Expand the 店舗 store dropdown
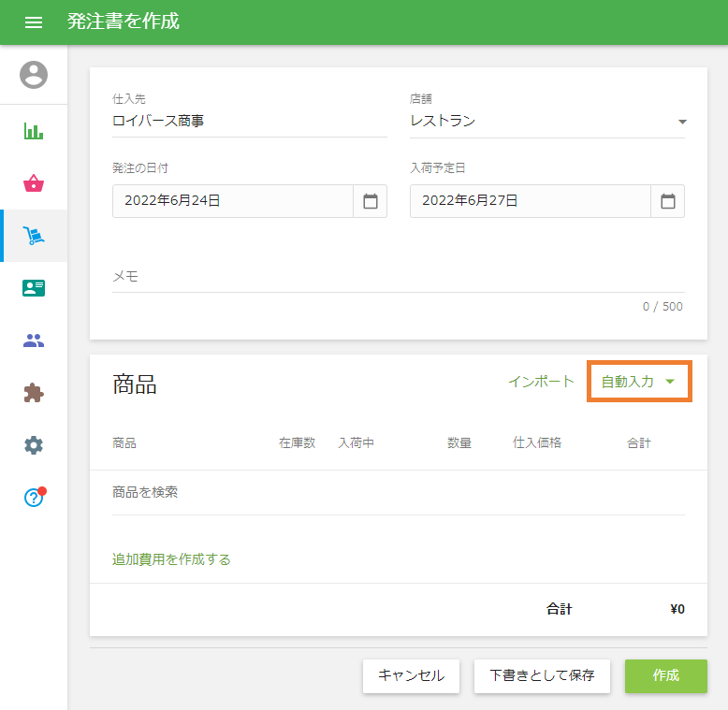 [x=682, y=122]
